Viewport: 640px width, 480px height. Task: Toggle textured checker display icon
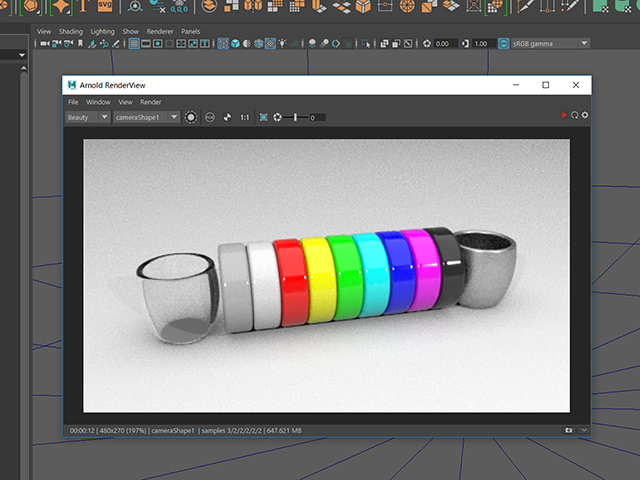pos(270,44)
